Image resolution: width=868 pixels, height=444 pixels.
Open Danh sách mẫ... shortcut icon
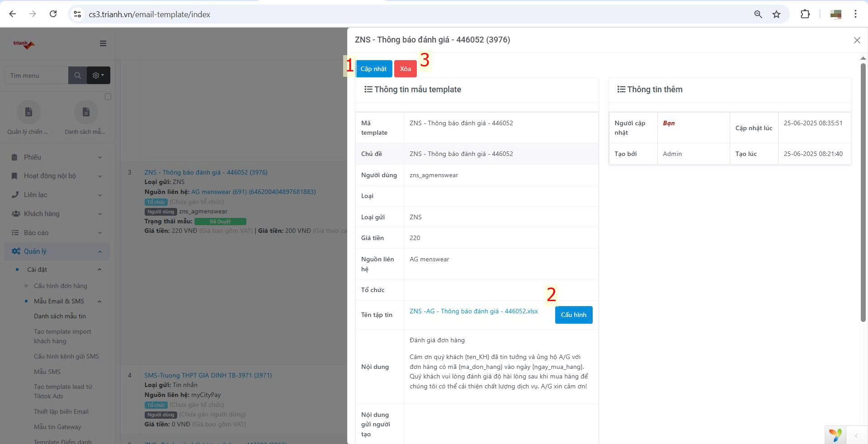click(86, 112)
